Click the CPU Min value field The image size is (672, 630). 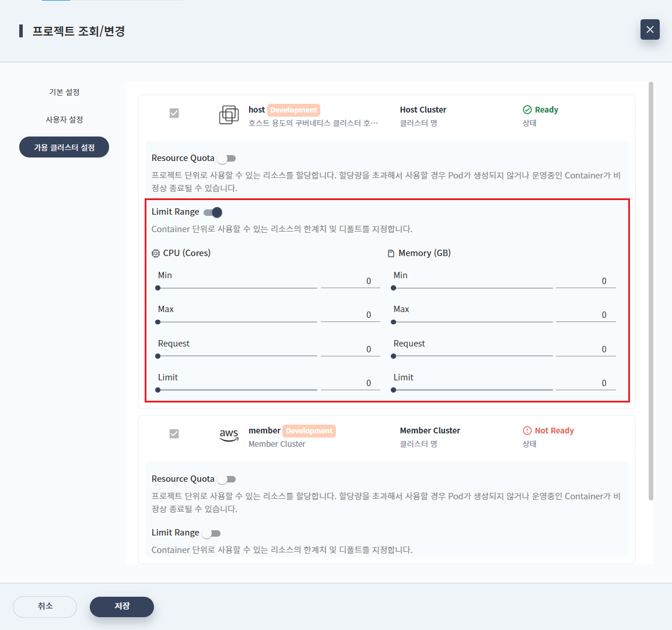point(351,281)
